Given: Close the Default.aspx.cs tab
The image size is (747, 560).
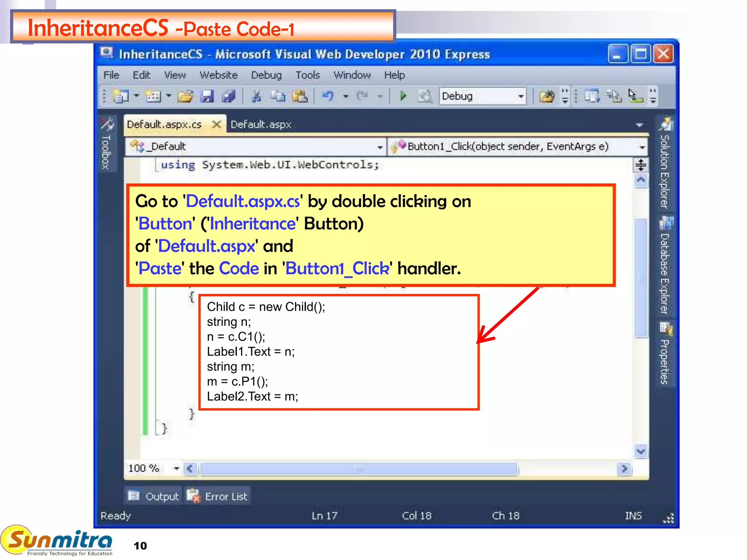Looking at the screenshot, I should (217, 125).
